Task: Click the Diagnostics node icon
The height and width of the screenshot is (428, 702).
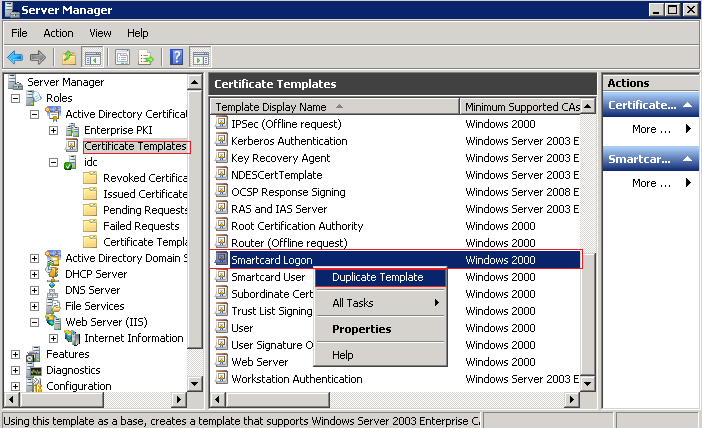Action: click(x=34, y=370)
